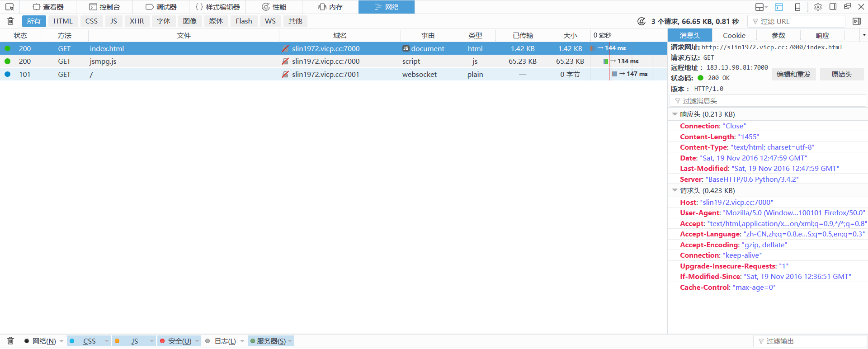Image resolution: width=868 pixels, height=349 pixels.
Task: Focus the 过滤消息头 input field
Action: pos(768,101)
